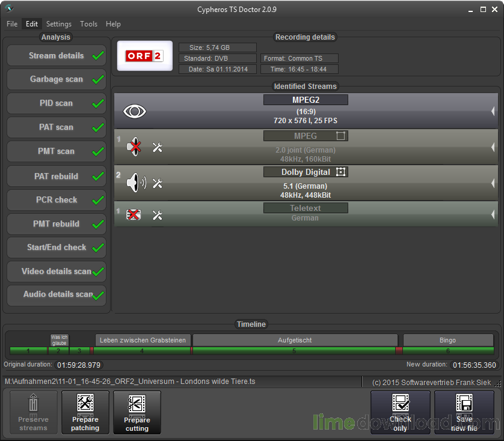Run the Garbage scan analysis
Image resolution: width=504 pixels, height=441 pixels.
coord(57,79)
